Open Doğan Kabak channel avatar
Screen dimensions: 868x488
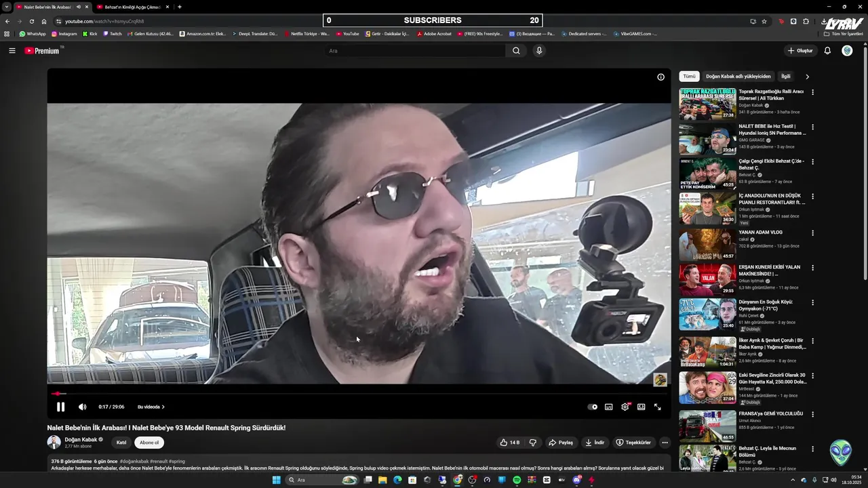point(54,443)
